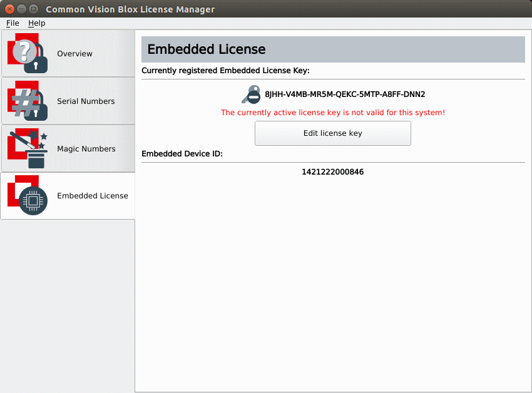Go to the Magic Numbers tab label
Viewport: 532px width, 393px height.
pyautogui.click(x=86, y=149)
